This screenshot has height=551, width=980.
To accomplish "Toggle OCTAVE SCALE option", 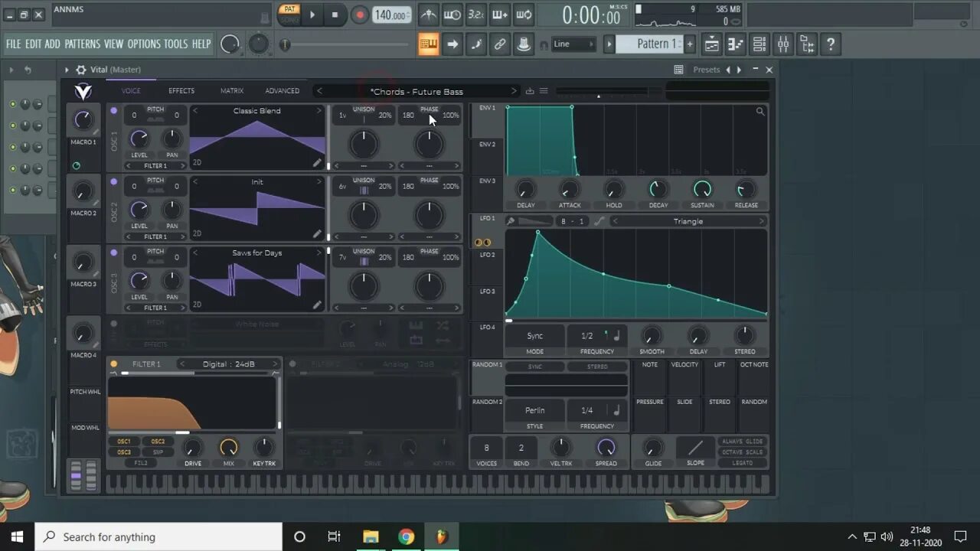I will click(743, 452).
